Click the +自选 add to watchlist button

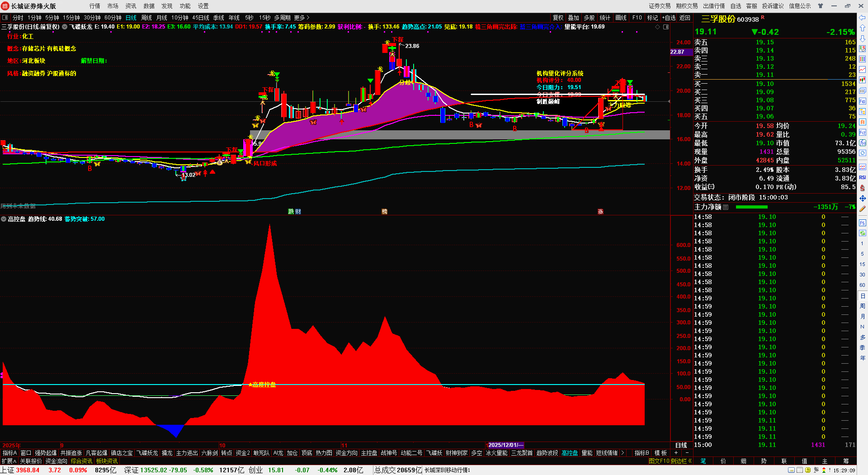point(669,18)
